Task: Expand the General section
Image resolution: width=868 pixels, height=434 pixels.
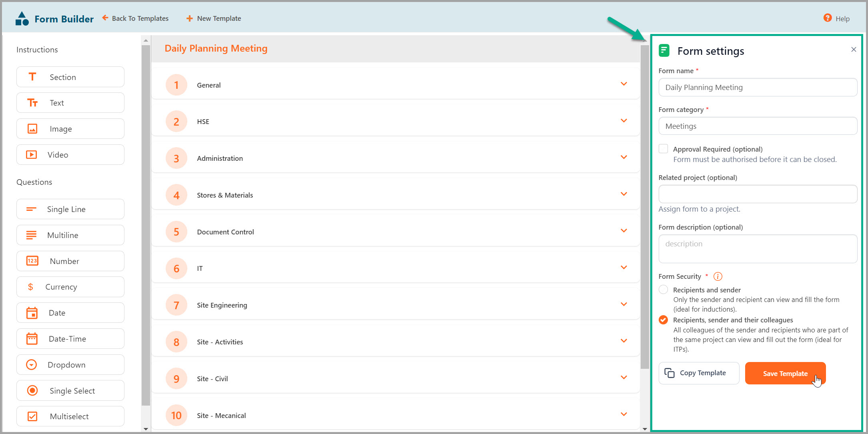Action: pos(623,84)
